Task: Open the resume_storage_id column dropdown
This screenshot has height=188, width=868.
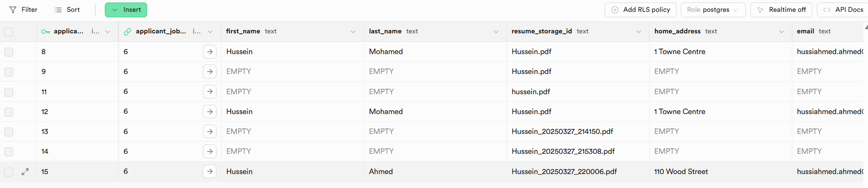Action: click(x=639, y=32)
